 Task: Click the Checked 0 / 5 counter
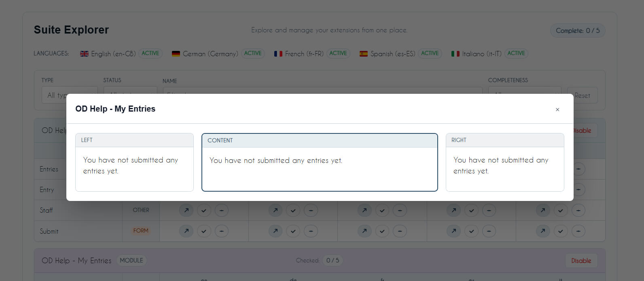[320, 260]
